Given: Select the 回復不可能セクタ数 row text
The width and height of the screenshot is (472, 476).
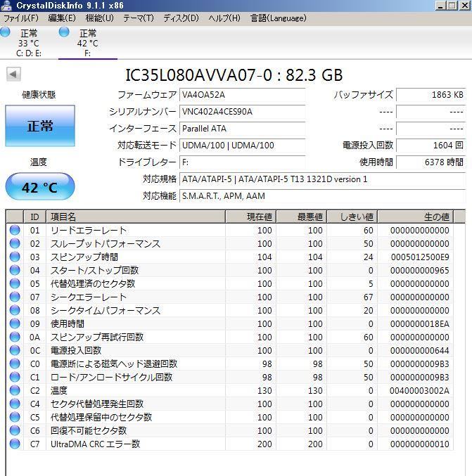Looking at the screenshot, I should coord(89,431).
